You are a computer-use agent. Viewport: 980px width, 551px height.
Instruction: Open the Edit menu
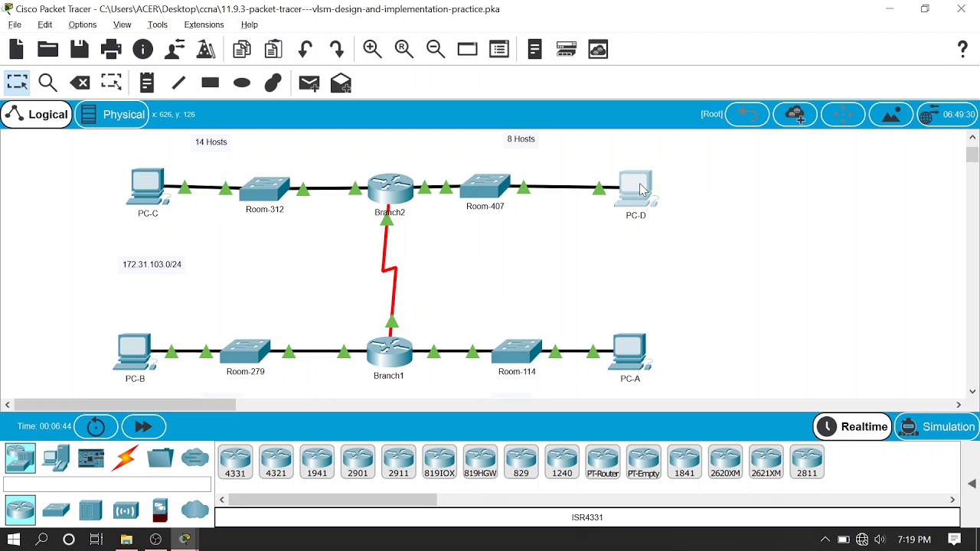point(45,24)
